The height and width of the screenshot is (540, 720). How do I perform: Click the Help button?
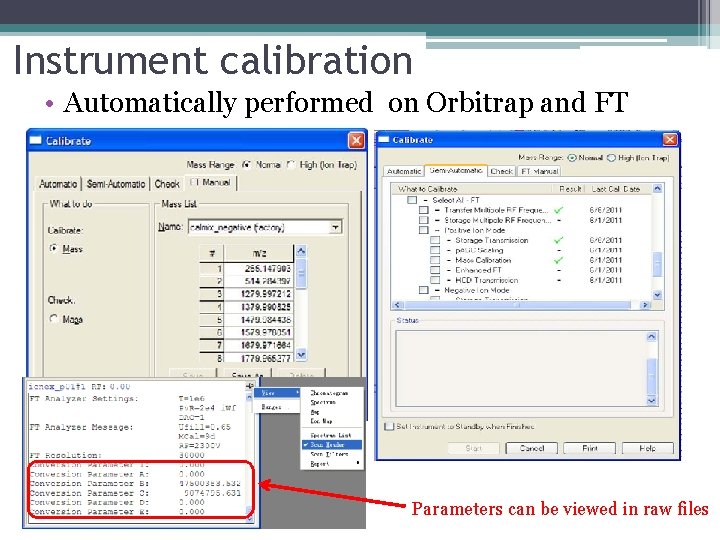tap(647, 448)
